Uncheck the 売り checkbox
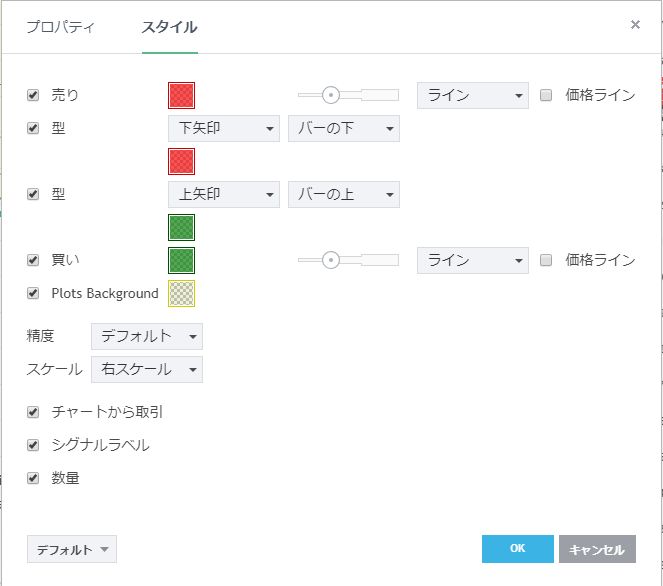The image size is (663, 586). [x=33, y=95]
